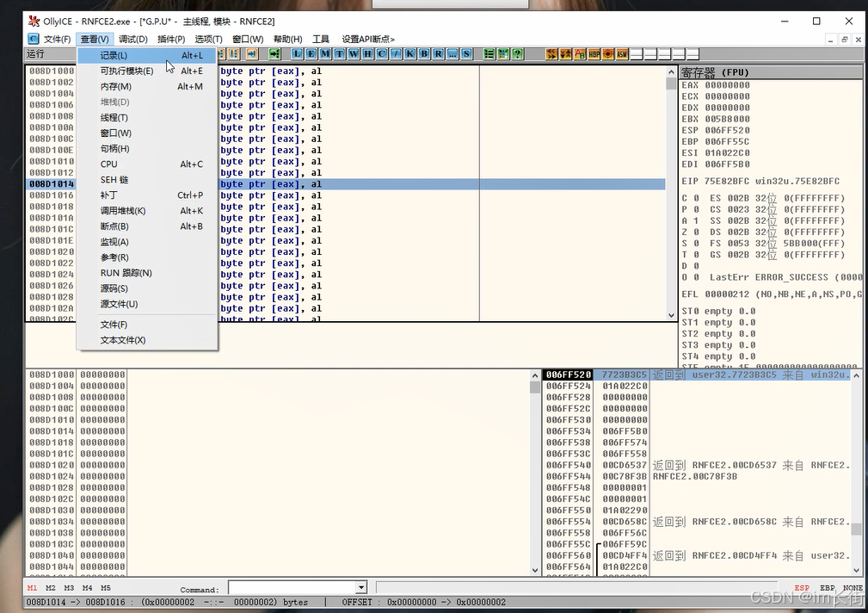Click the M3 memory button

point(69,588)
